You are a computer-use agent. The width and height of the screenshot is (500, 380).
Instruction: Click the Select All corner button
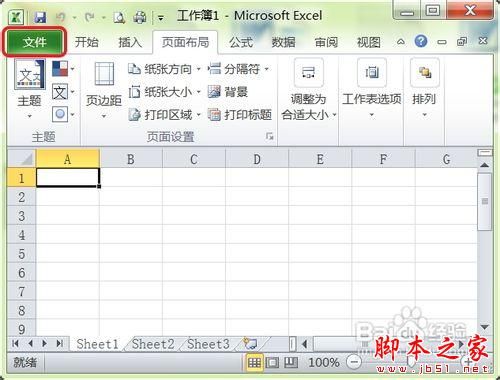[x=21, y=159]
